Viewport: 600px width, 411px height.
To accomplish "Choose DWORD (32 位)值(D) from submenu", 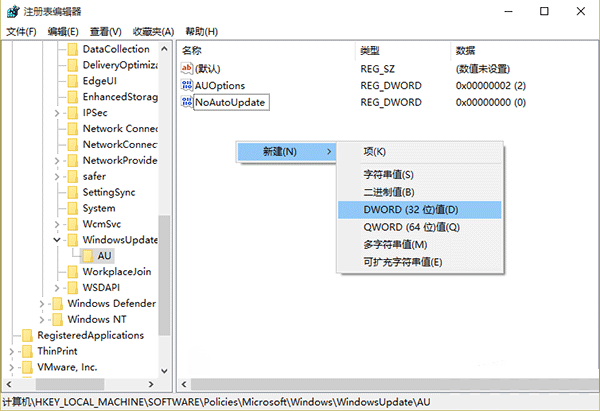I will click(397, 209).
